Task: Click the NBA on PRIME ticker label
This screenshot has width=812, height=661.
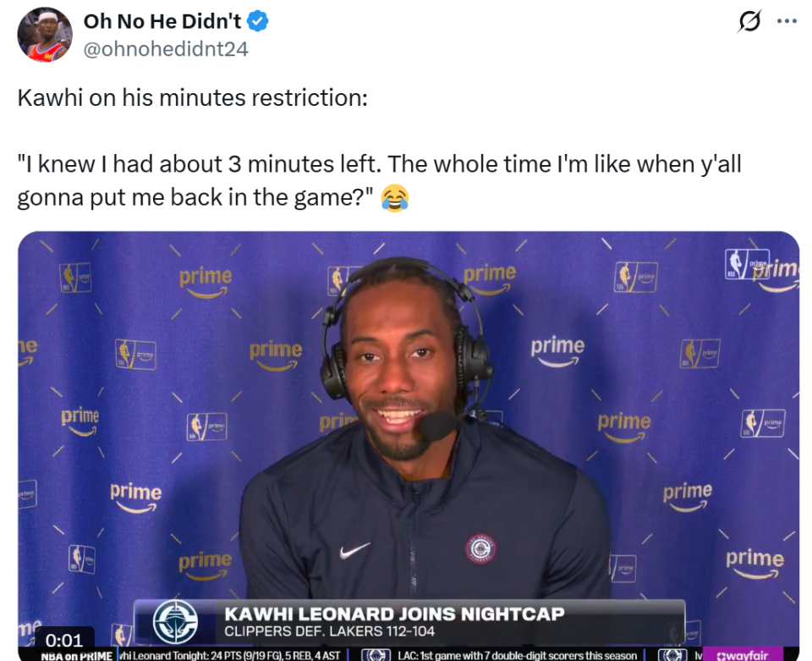Action: [77, 656]
